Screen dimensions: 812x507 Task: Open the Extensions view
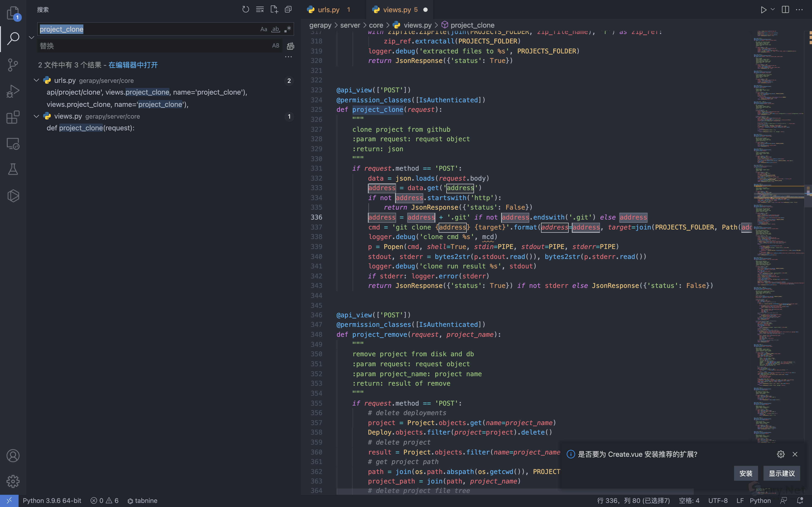[x=13, y=117]
